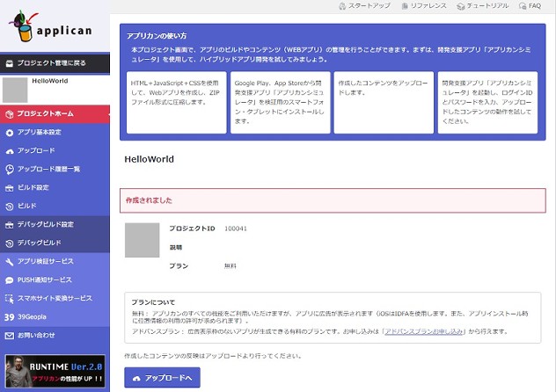This screenshot has height=392, width=556.
Task: Open アプリ基本設定 menu item
Action: [55, 133]
